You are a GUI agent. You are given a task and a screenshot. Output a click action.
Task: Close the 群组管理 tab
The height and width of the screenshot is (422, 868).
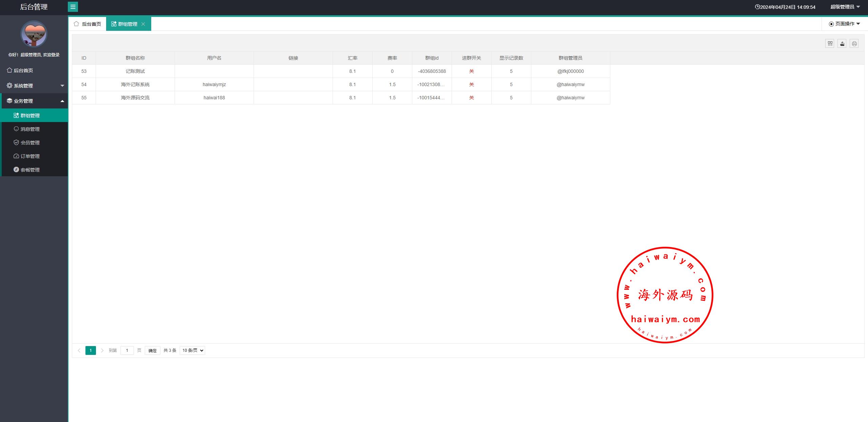pyautogui.click(x=143, y=24)
